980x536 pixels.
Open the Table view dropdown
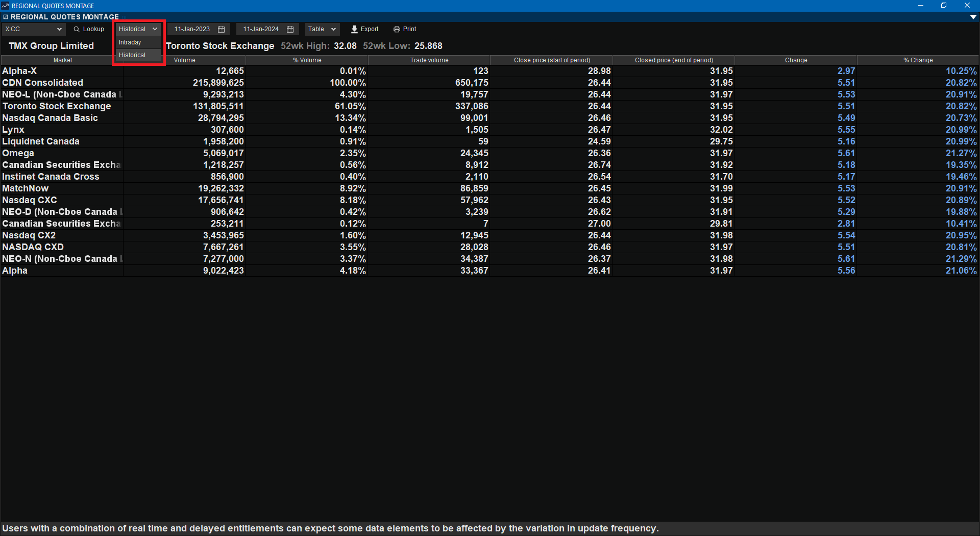pos(322,29)
